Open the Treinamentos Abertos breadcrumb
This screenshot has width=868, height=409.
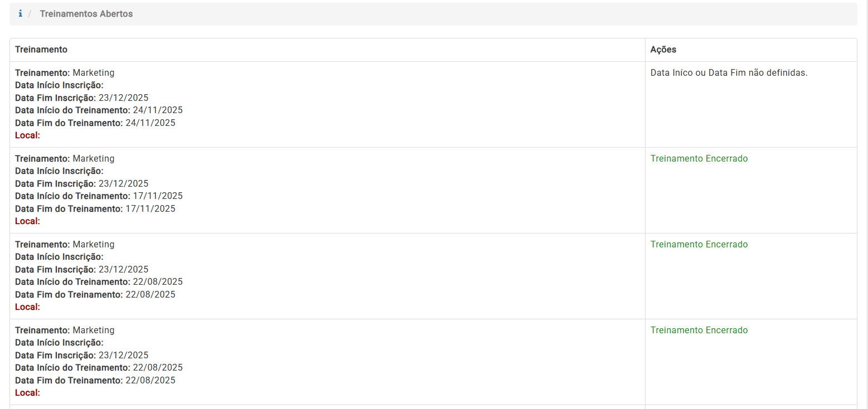point(86,14)
